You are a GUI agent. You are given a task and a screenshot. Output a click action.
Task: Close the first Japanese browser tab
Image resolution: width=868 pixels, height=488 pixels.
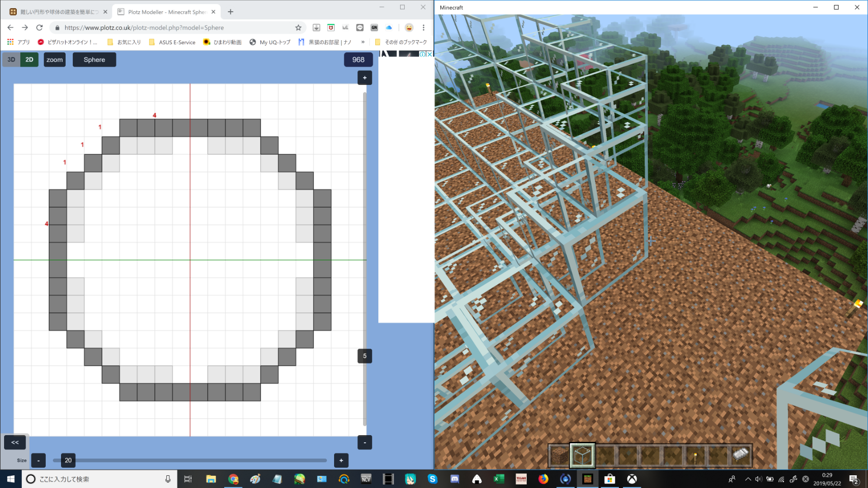[x=105, y=12]
